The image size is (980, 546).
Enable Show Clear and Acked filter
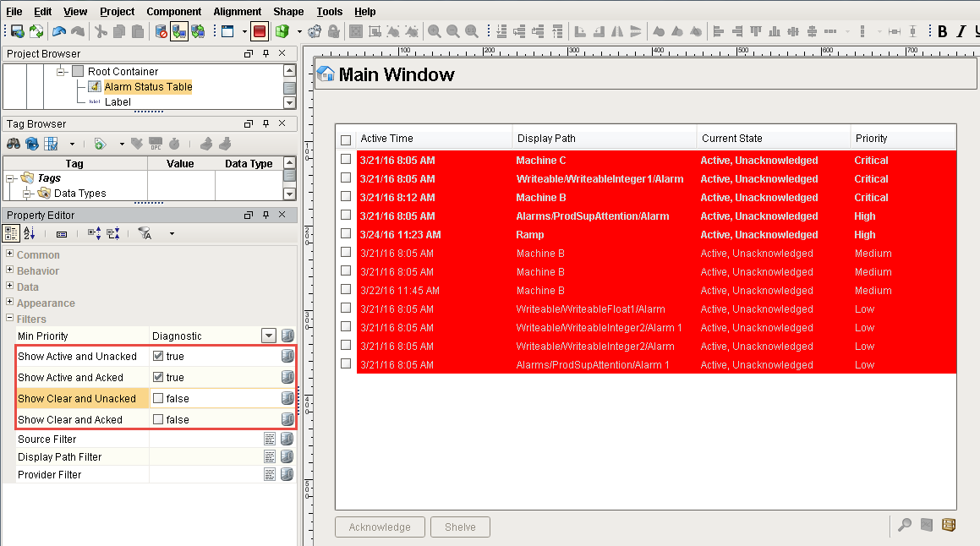159,418
